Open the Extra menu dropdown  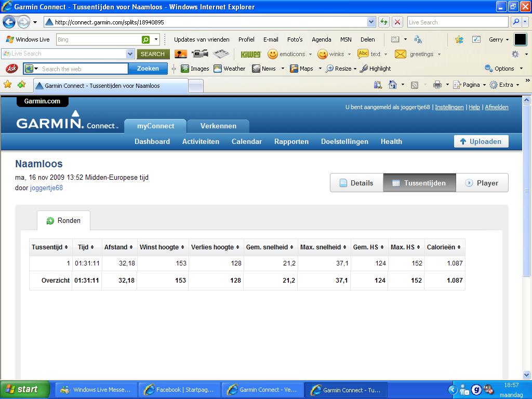517,85
